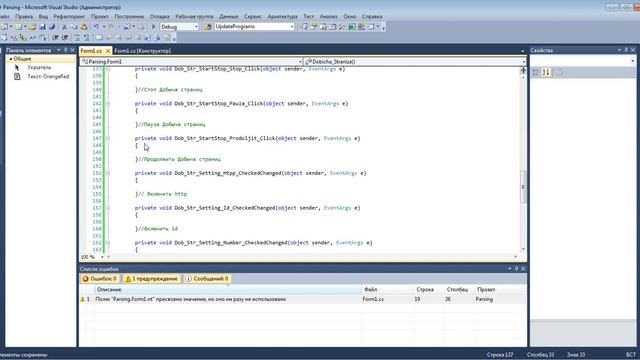Viewport: 640px width, 360px height.
Task: Open the Сервис menu
Action: click(x=253, y=17)
